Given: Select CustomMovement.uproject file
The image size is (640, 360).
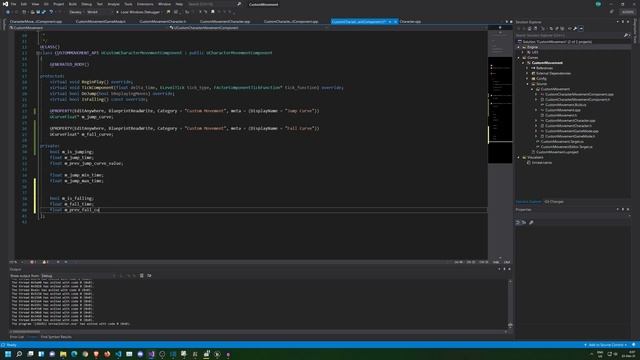Looking at the screenshot, I should tap(557, 152).
